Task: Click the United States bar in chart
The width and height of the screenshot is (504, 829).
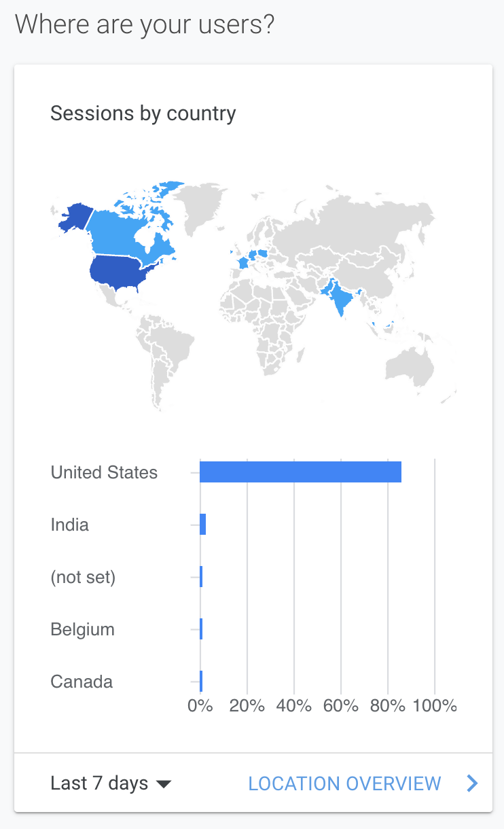Action: tap(300, 472)
